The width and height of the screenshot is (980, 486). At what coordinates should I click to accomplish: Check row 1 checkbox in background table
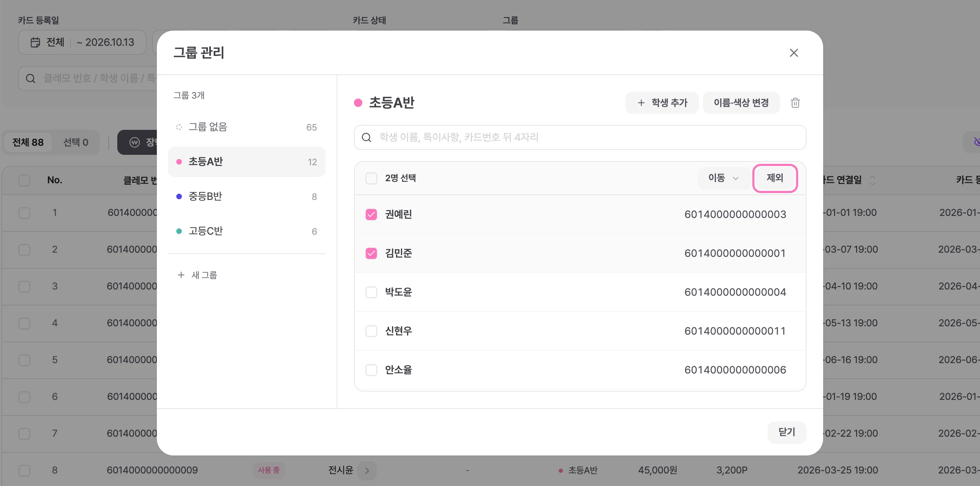[x=24, y=213]
